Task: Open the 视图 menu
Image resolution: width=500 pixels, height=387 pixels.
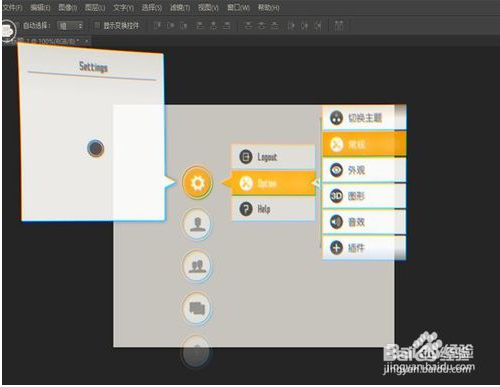Action: point(208,7)
